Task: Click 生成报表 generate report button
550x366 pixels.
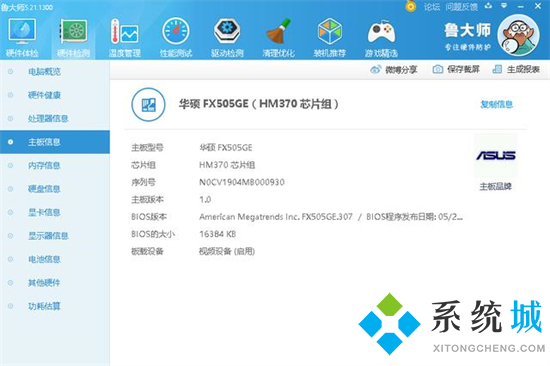Action: click(x=516, y=69)
